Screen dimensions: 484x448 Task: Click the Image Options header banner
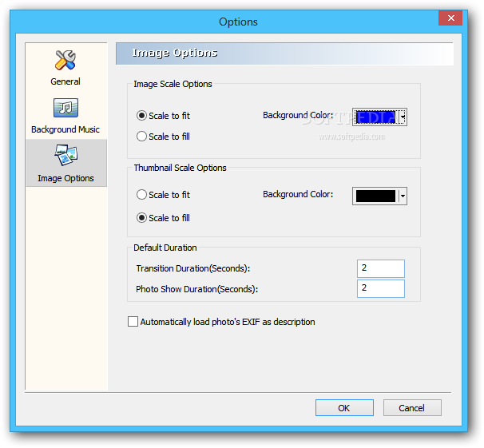pyautogui.click(x=284, y=54)
